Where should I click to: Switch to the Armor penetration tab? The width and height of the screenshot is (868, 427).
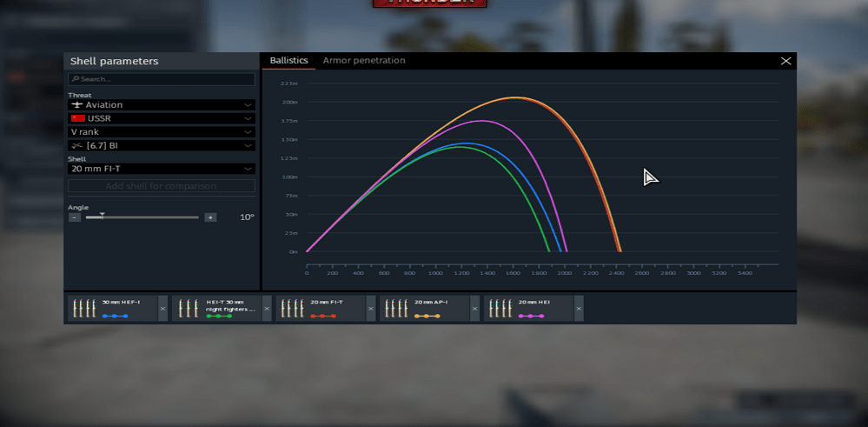(364, 61)
